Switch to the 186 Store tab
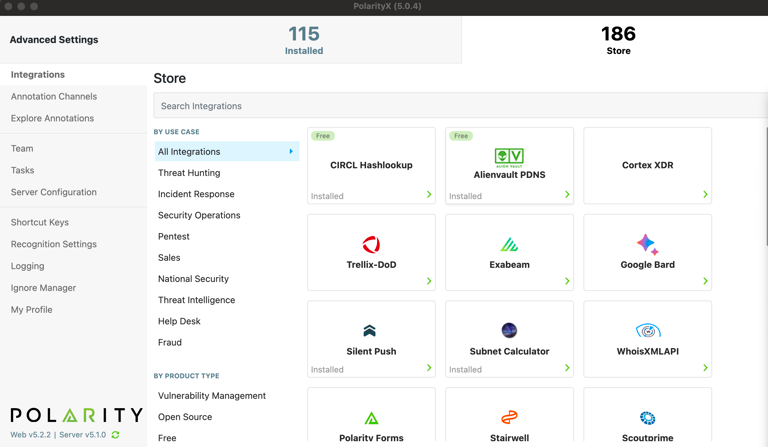The width and height of the screenshot is (768, 447). pyautogui.click(x=618, y=40)
